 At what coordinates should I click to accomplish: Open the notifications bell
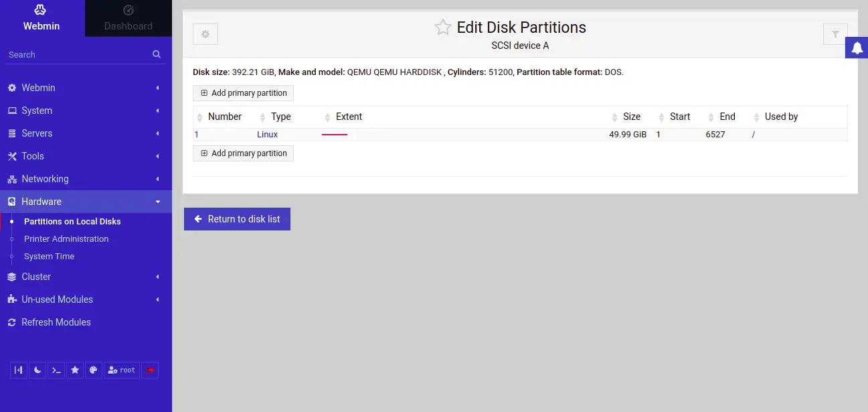point(857,48)
